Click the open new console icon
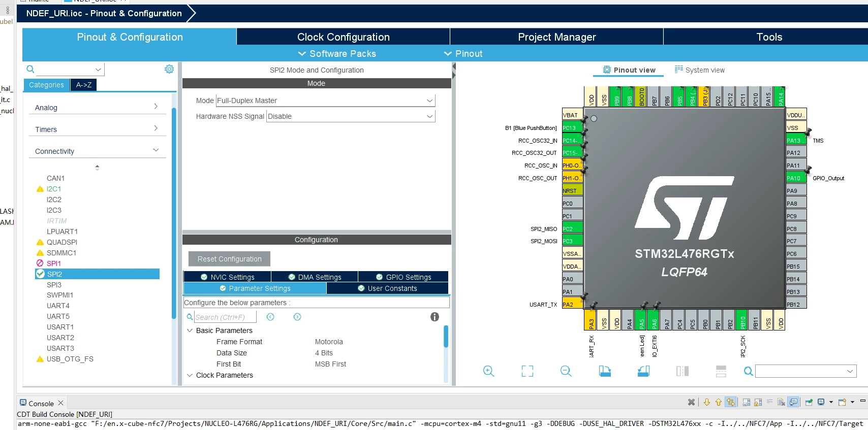Image resolution: width=868 pixels, height=430 pixels. click(842, 402)
